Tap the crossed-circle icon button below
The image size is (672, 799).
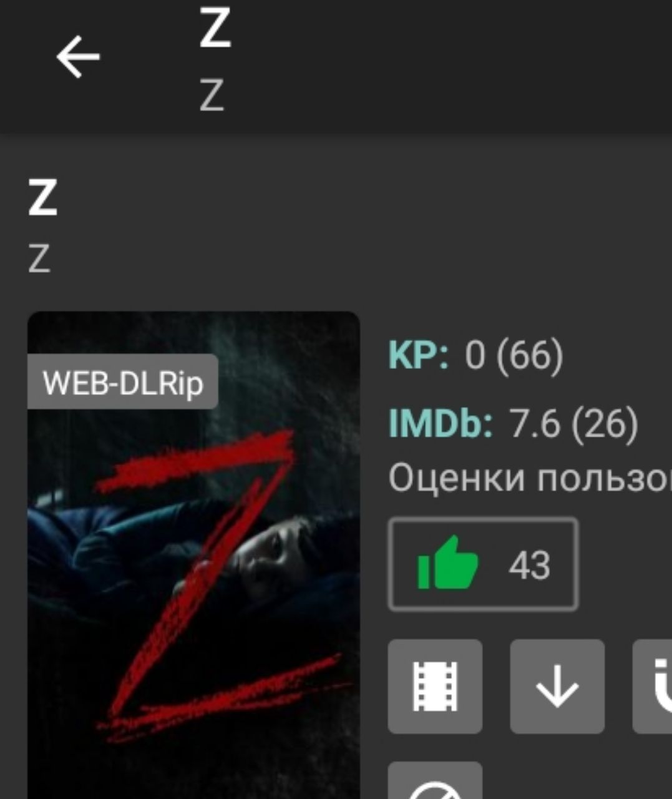tap(435, 780)
